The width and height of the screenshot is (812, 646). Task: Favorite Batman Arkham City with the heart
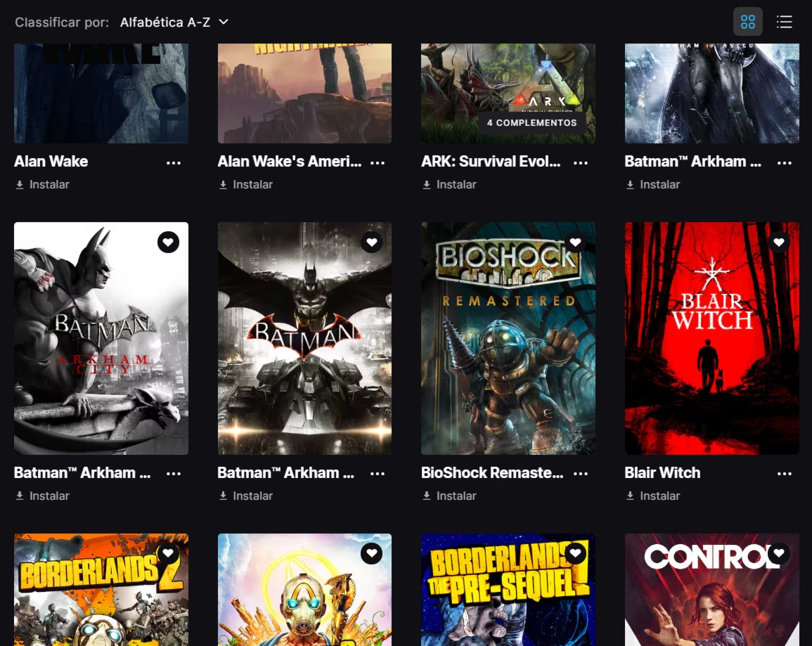click(168, 243)
